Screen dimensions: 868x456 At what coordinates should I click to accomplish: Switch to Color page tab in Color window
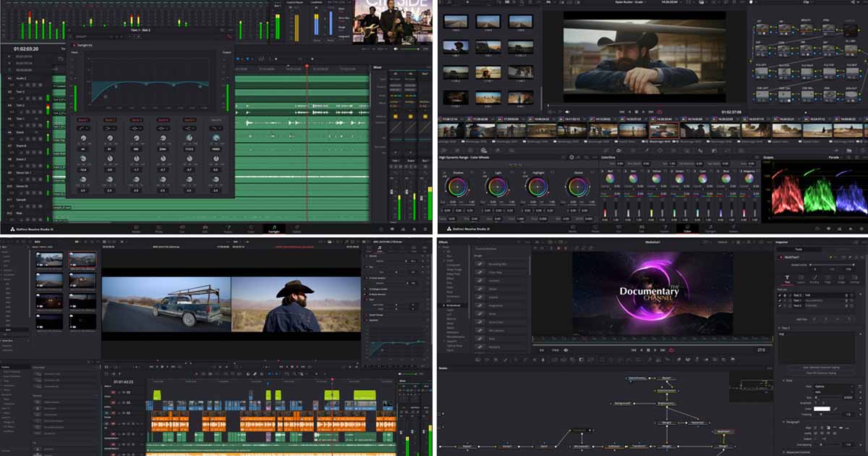pyautogui.click(x=687, y=229)
